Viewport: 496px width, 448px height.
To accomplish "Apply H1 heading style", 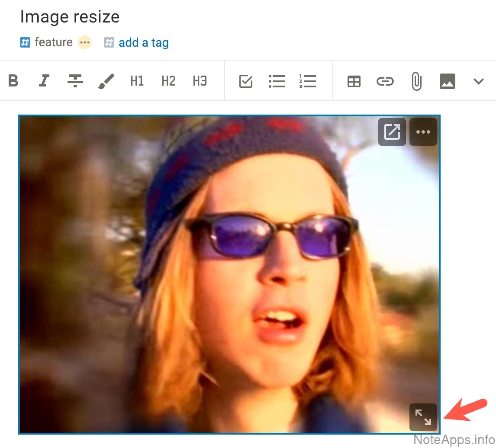I will [137, 81].
